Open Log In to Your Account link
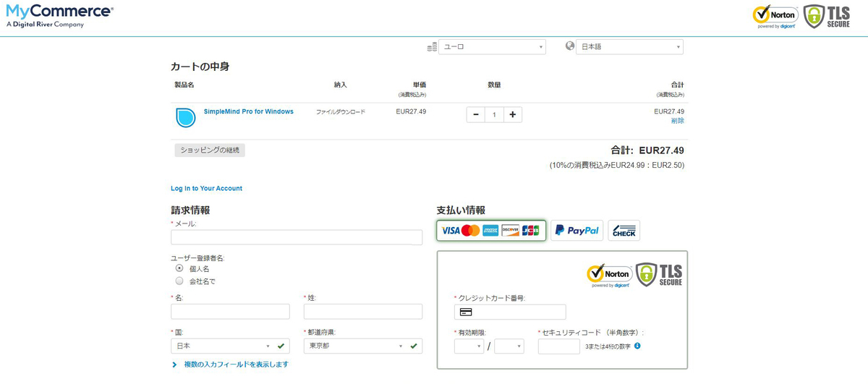868x384 pixels. (x=206, y=188)
